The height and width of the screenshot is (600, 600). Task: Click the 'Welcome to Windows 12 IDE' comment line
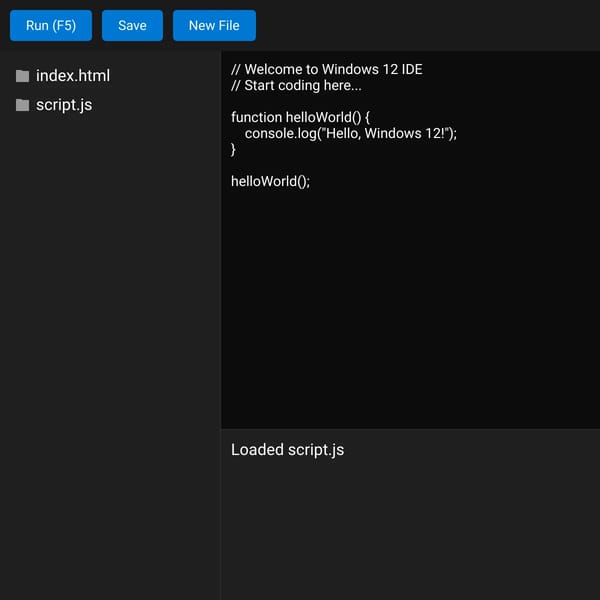tap(327, 69)
